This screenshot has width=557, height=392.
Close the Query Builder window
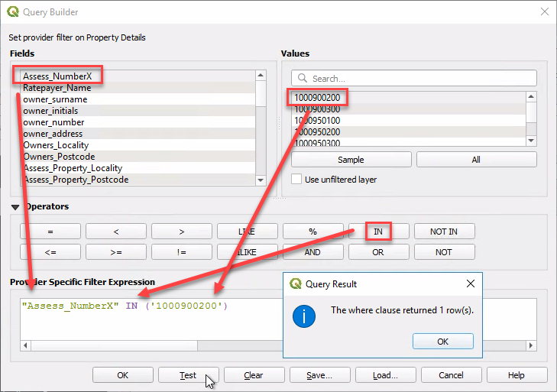[x=545, y=11]
